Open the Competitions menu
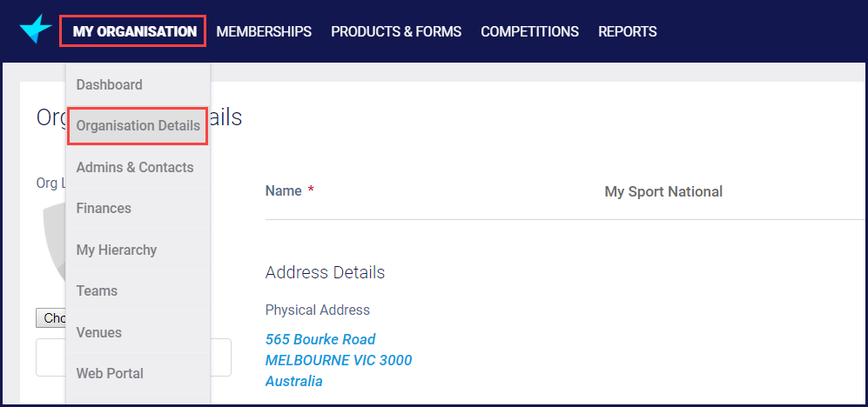This screenshot has height=407, width=868. pos(529,31)
